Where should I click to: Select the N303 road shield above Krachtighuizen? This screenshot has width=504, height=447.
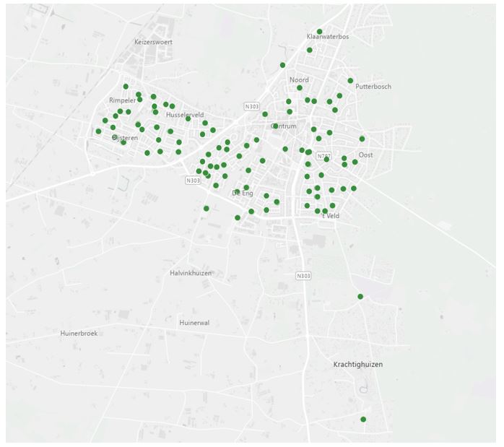303,276
